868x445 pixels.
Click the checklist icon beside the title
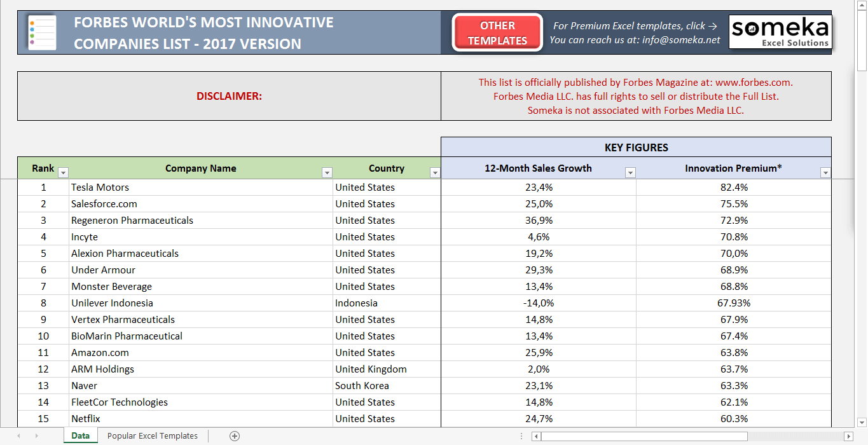click(42, 32)
